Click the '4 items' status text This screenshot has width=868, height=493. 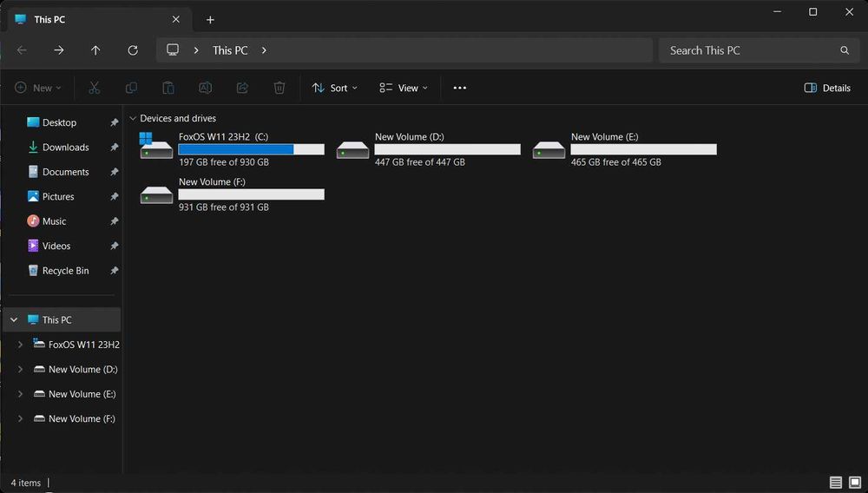point(26,483)
